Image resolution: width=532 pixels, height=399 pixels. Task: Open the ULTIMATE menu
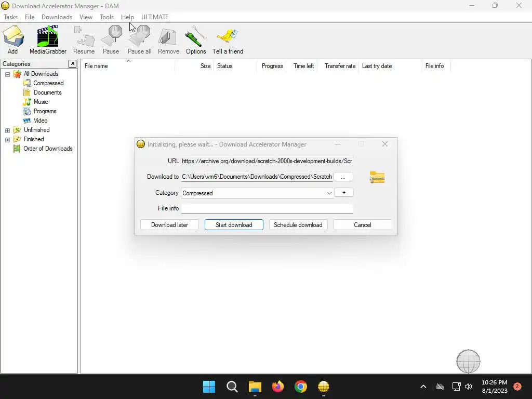click(155, 17)
